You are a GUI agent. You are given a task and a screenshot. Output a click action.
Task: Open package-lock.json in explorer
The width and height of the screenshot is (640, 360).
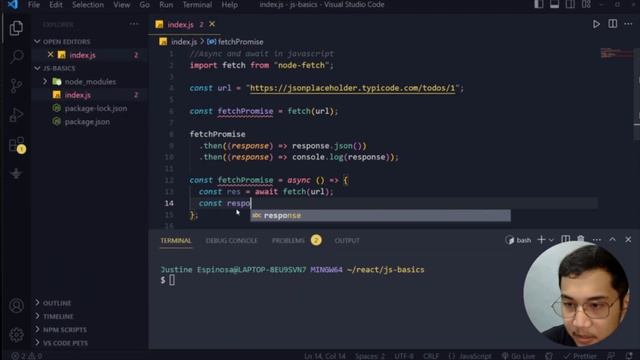[x=96, y=108]
